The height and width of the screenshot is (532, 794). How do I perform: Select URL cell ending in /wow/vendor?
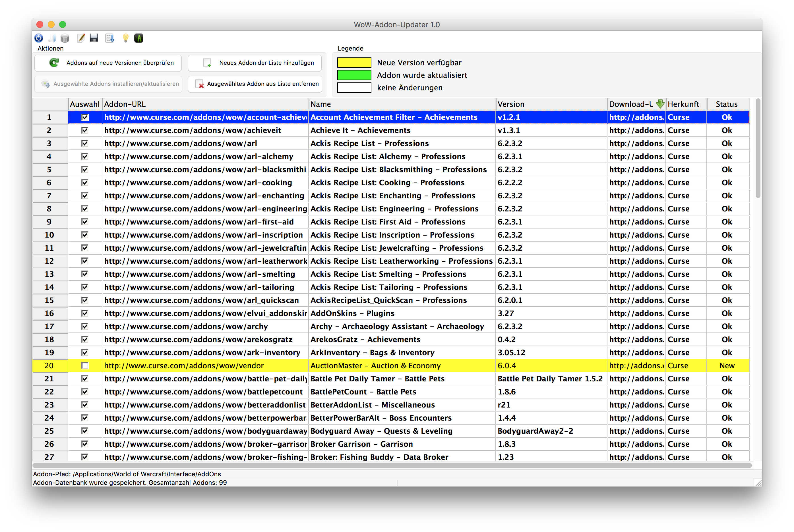pos(205,365)
